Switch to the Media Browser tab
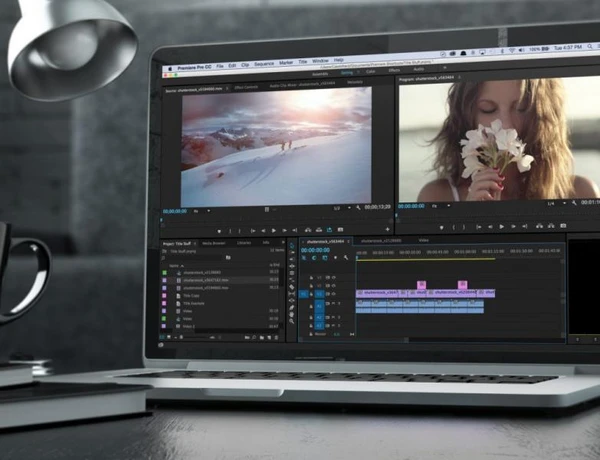 [x=214, y=243]
